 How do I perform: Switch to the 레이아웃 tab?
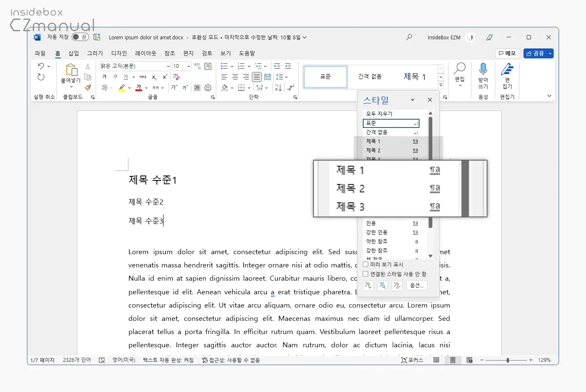point(146,53)
